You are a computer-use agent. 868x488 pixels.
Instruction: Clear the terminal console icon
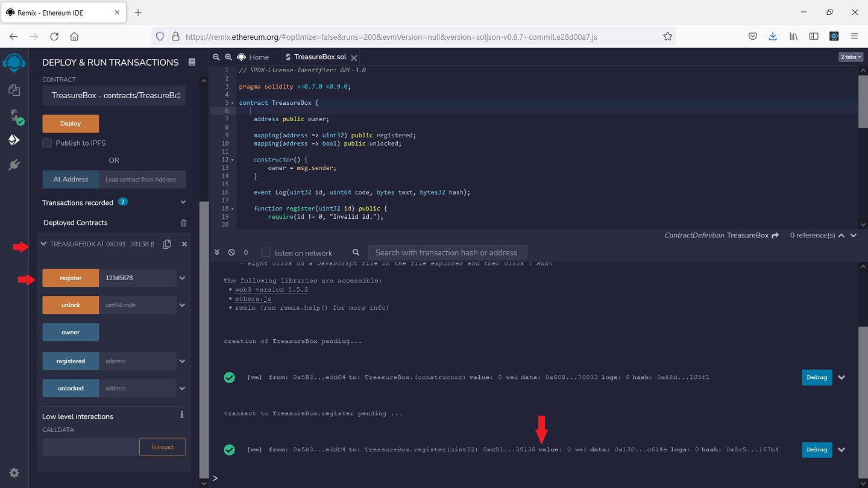click(x=231, y=252)
